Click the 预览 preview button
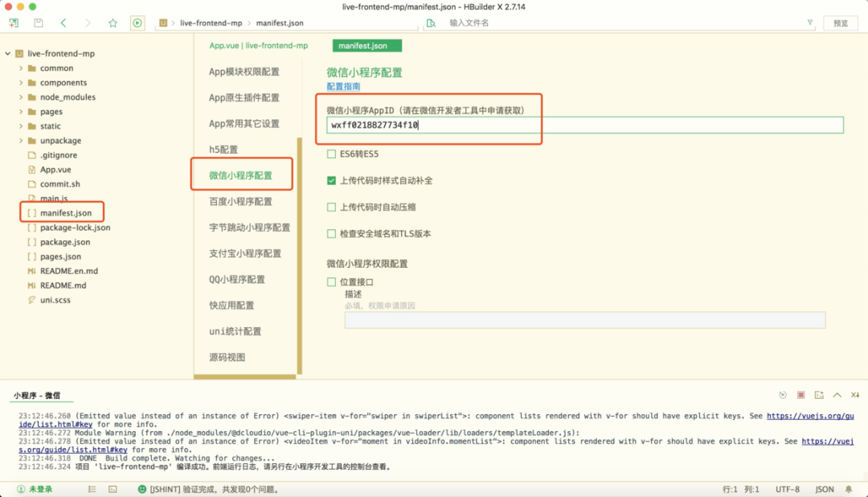The image size is (868, 497). point(841,23)
